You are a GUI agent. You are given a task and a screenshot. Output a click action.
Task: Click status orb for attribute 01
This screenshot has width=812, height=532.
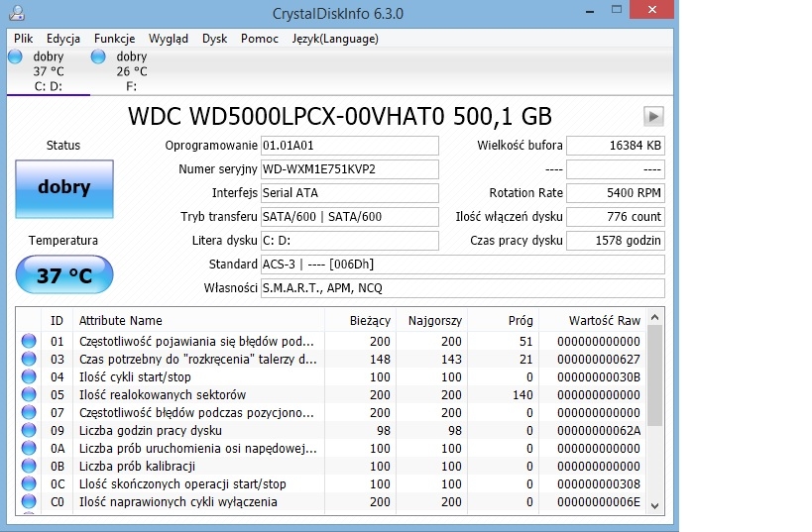tap(29, 341)
